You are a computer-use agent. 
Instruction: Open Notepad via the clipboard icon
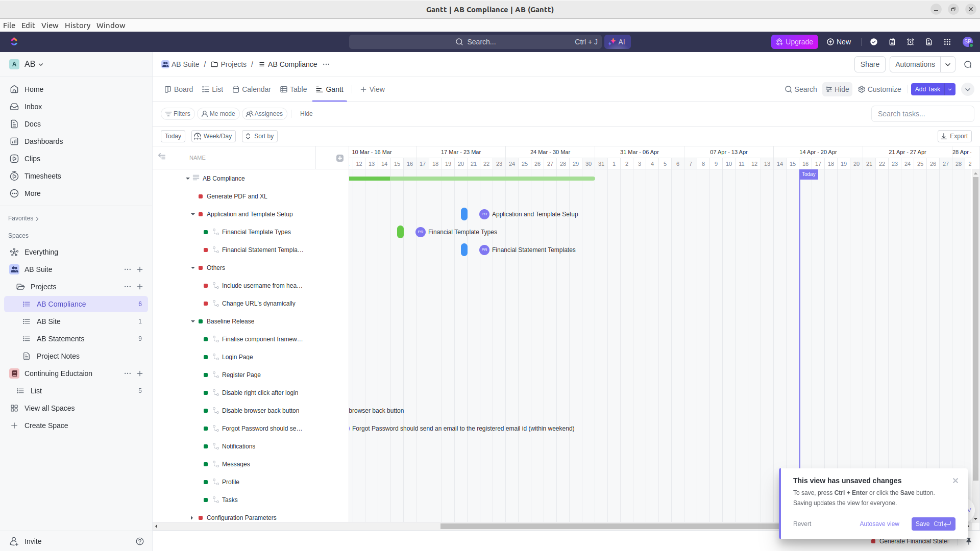pyautogui.click(x=892, y=42)
